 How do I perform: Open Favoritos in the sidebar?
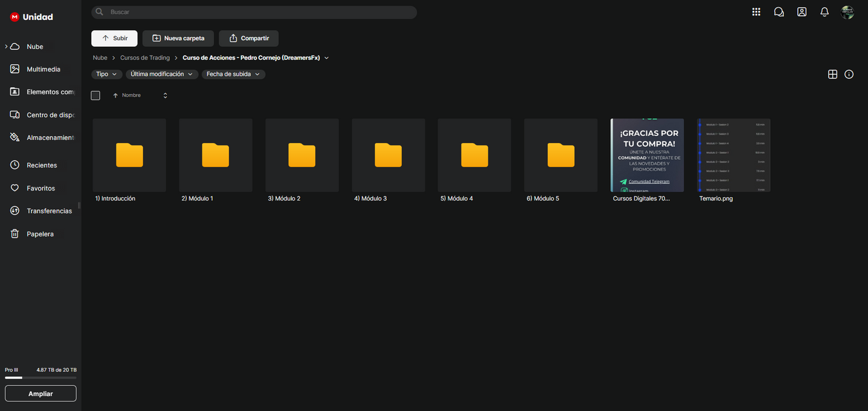click(40, 188)
